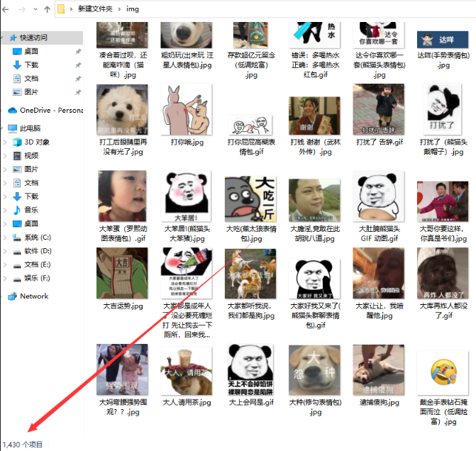Open the chevron before img in address bar
The image size is (476, 451).
pyautogui.click(x=119, y=9)
